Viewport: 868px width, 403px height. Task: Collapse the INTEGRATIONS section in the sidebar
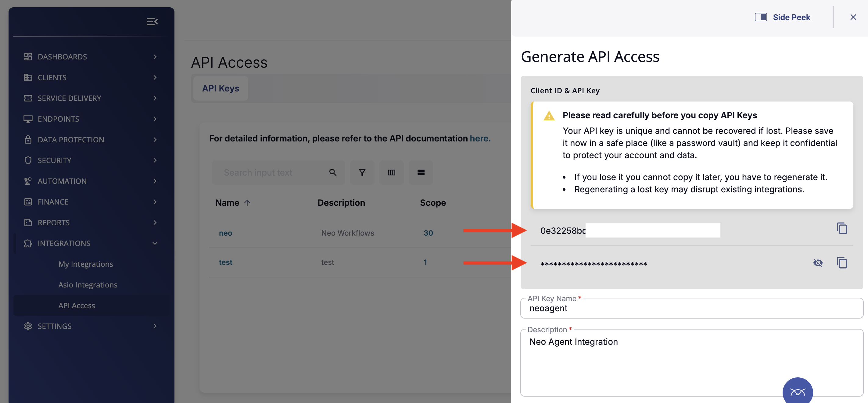[x=155, y=243]
